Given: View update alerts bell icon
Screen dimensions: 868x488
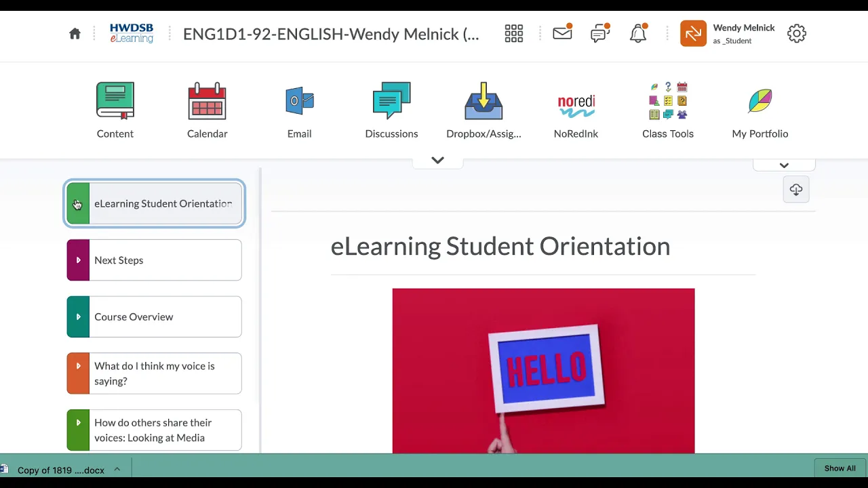Looking at the screenshot, I should tap(638, 33).
